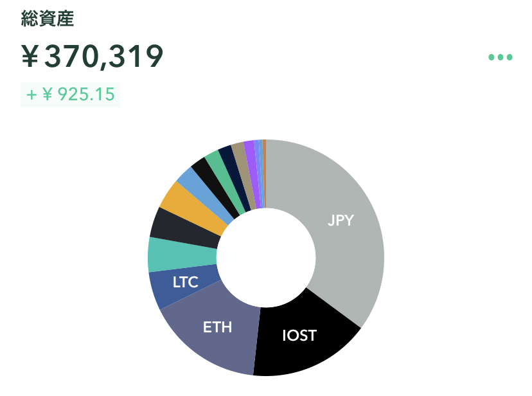Click the 総資産 heading label
This screenshot has height=396, width=532.
coord(48,19)
